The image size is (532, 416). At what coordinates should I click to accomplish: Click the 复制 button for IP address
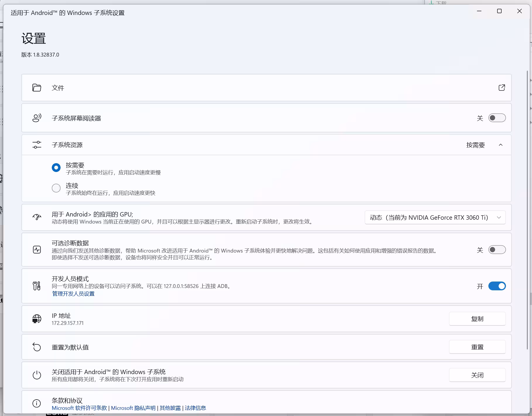477,319
